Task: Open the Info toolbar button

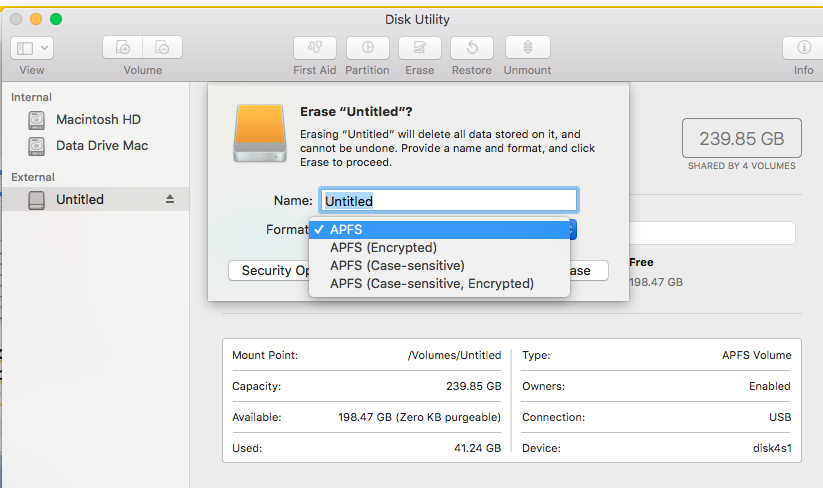Action: click(x=804, y=48)
